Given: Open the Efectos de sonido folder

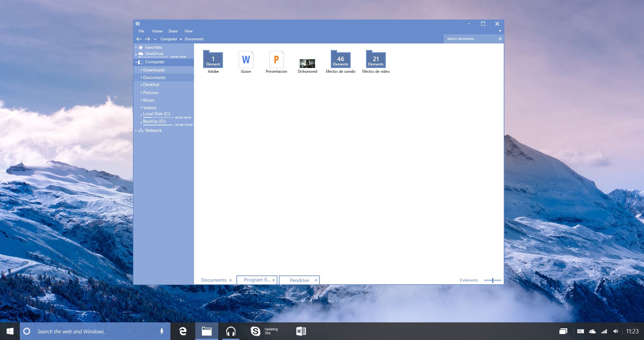Looking at the screenshot, I should [x=340, y=59].
